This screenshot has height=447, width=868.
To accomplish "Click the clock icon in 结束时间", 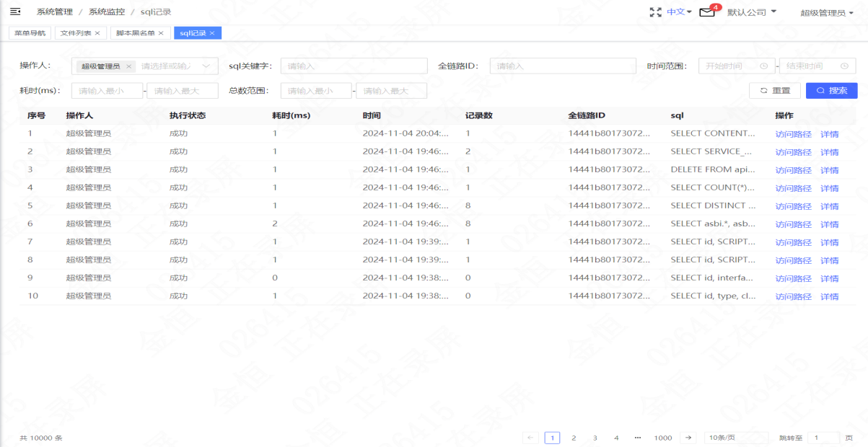I will point(844,66).
